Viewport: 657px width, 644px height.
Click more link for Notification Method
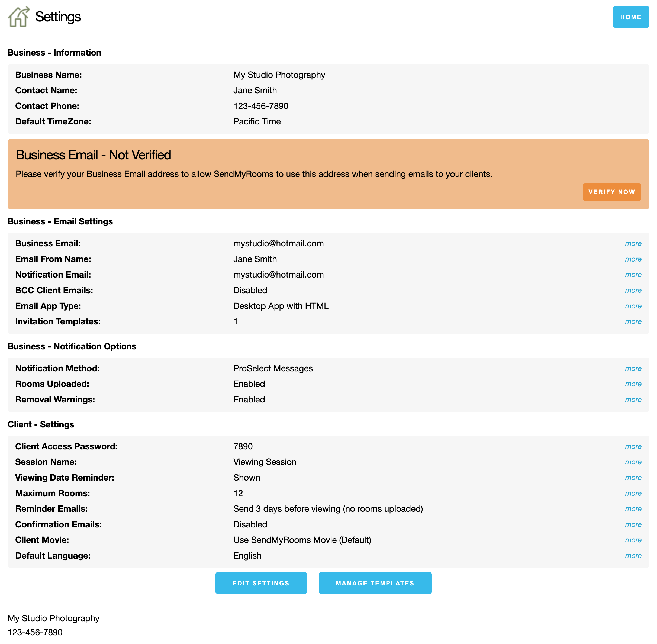click(x=633, y=368)
